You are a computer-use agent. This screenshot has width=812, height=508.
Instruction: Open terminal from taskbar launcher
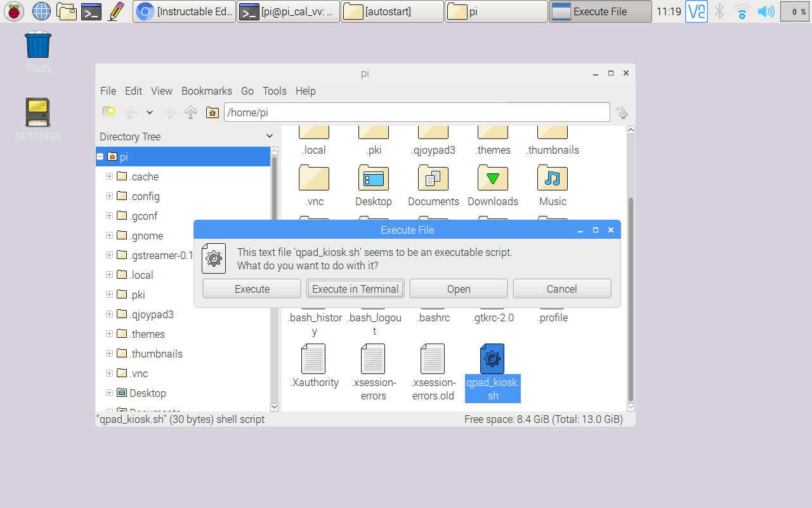pyautogui.click(x=92, y=11)
